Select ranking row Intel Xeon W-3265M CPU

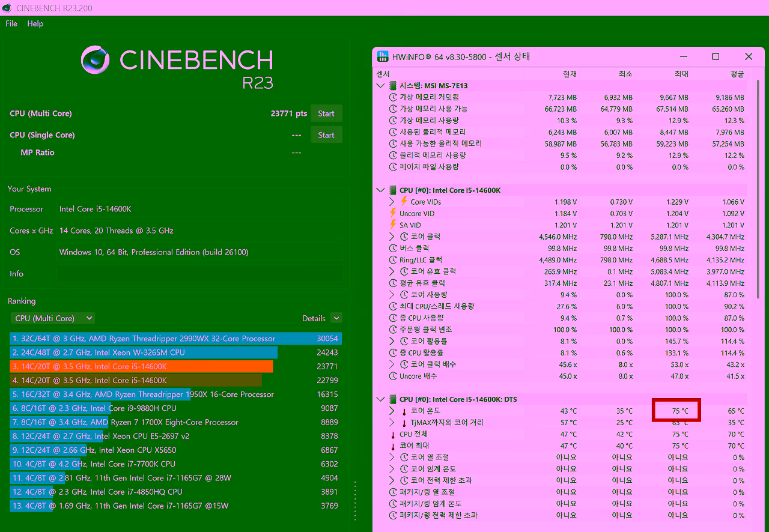[175, 352]
